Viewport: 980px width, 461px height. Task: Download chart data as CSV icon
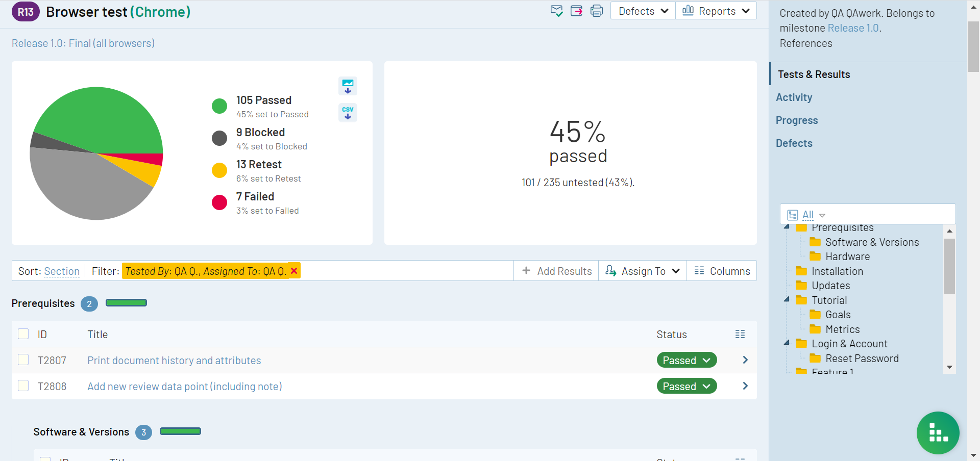point(348,113)
